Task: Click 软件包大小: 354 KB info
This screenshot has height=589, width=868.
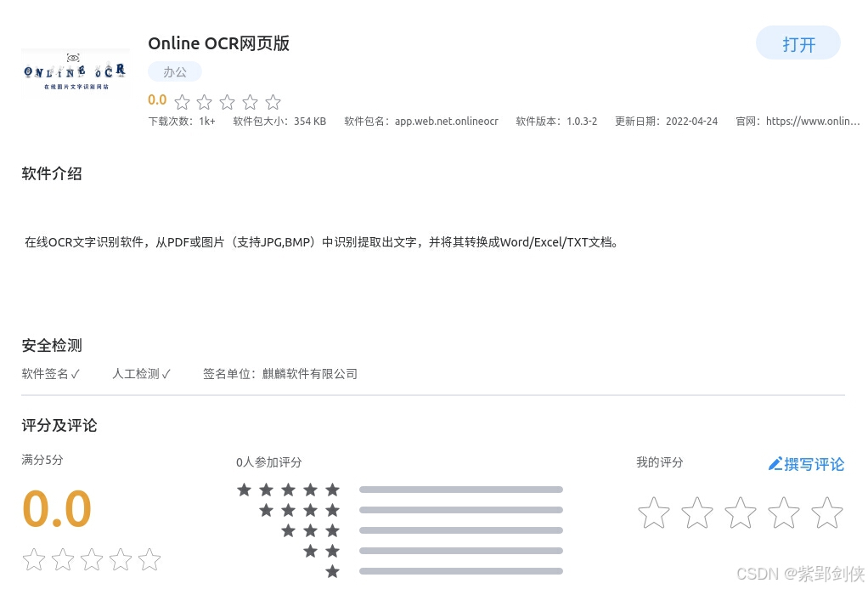Action: (x=279, y=121)
